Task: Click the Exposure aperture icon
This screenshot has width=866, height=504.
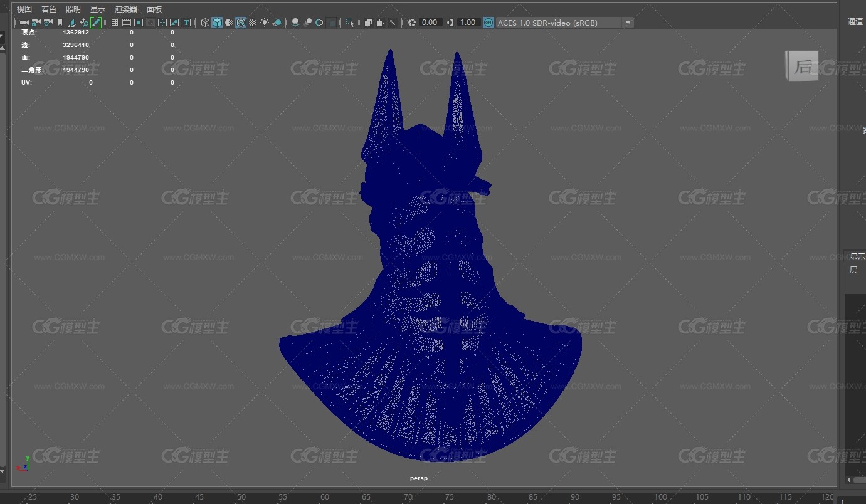Action: (x=411, y=23)
